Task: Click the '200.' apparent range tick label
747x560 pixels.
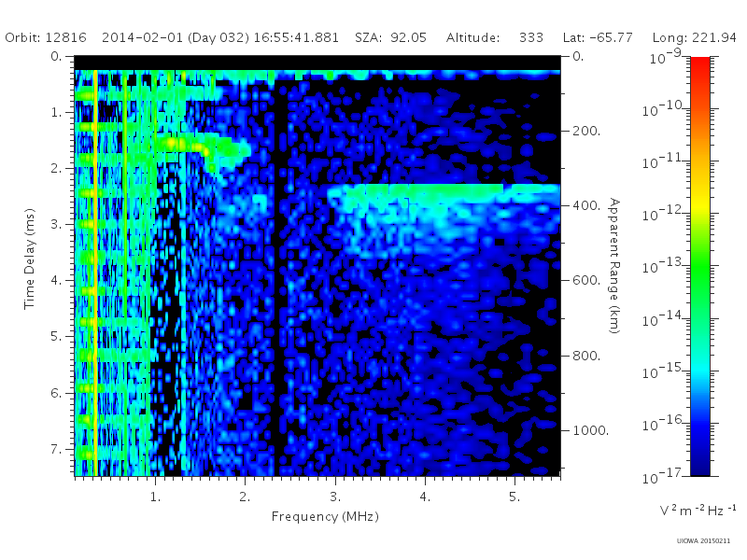Action: pos(586,131)
